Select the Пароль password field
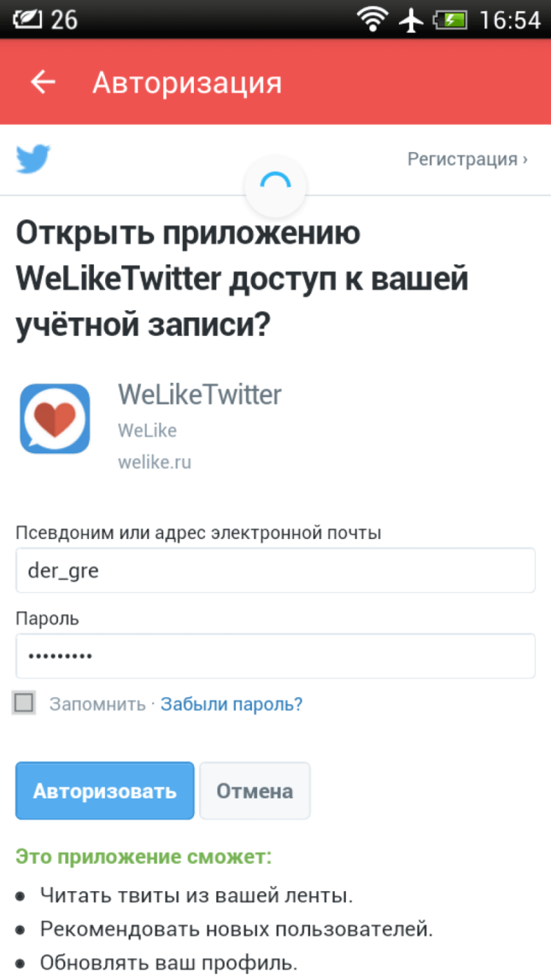 click(275, 656)
